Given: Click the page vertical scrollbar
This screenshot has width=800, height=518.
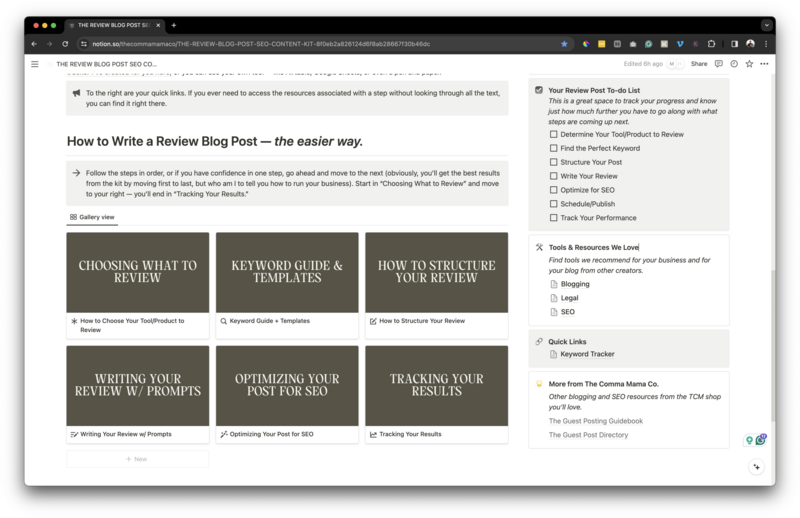Looking at the screenshot, I should coord(772,346).
